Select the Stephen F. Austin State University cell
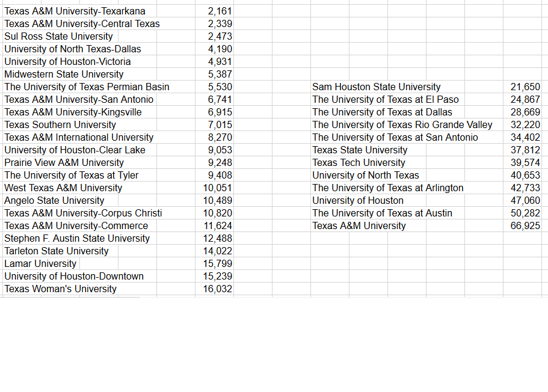The height and width of the screenshot is (392, 548). [x=77, y=239]
